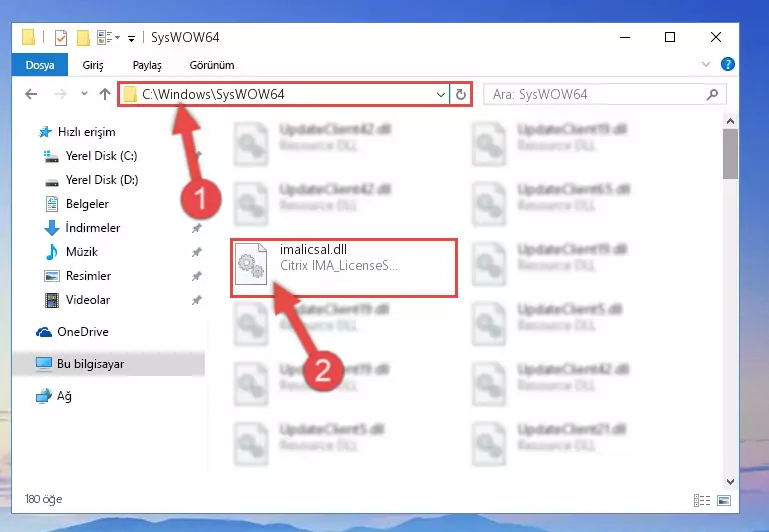Click the Belgeler document icon
The image size is (769, 532).
51,204
